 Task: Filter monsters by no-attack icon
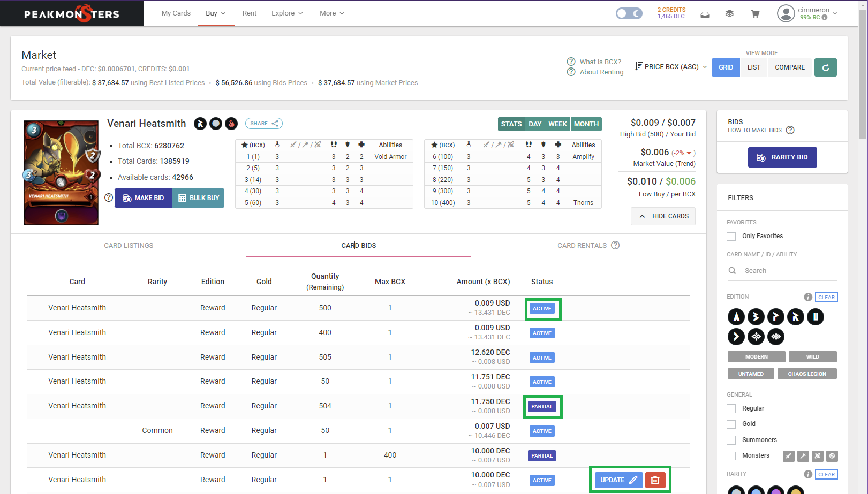click(x=832, y=456)
